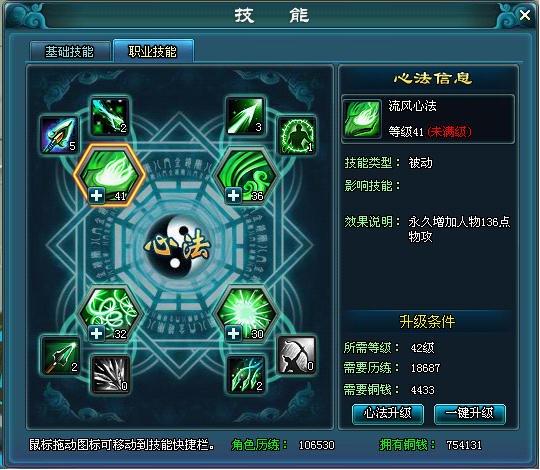The width and height of the screenshot is (540, 470).
Task: Switch to the 基础技能 tab
Action: pos(70,52)
